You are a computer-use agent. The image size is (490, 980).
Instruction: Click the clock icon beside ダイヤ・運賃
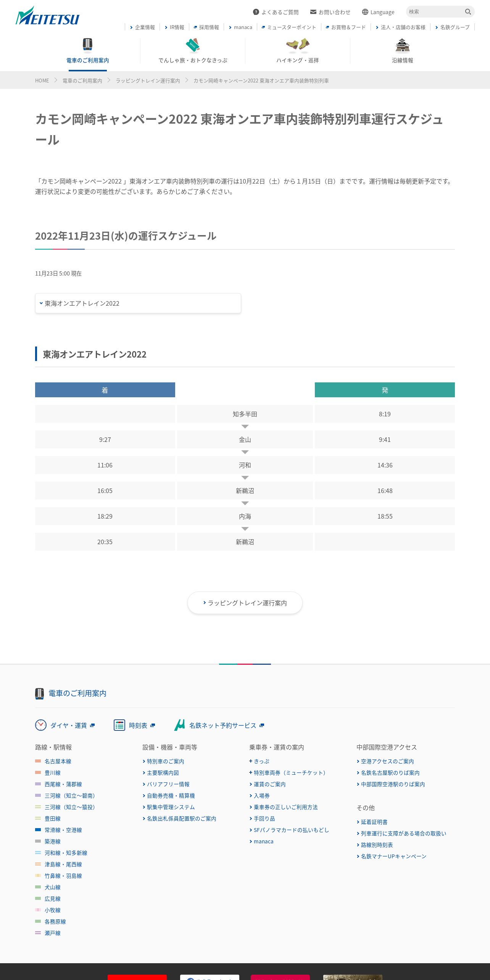[x=41, y=725]
